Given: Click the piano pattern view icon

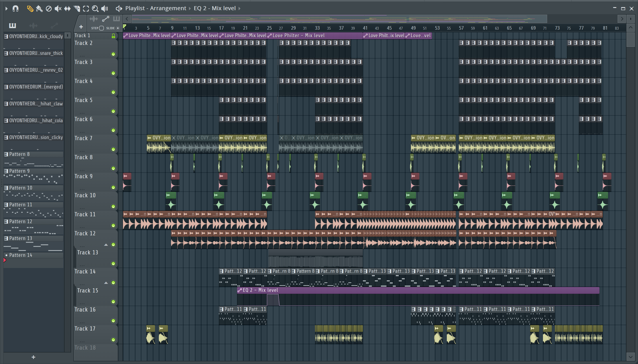Looking at the screenshot, I should [x=117, y=19].
